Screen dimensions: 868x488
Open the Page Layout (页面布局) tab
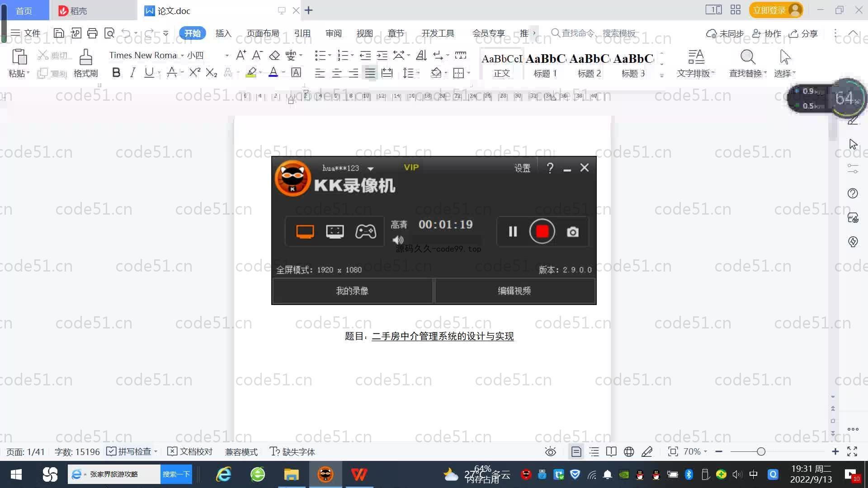click(x=263, y=33)
